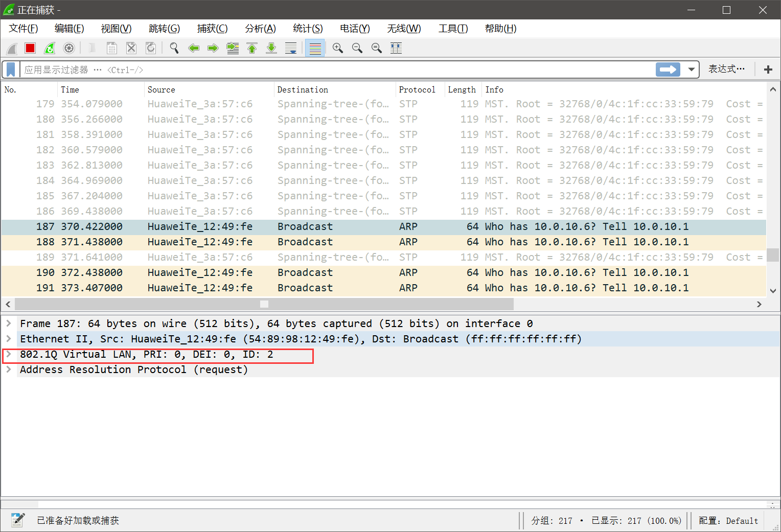Open the 分析(A) menu
This screenshot has height=532, width=781.
pos(261,29)
